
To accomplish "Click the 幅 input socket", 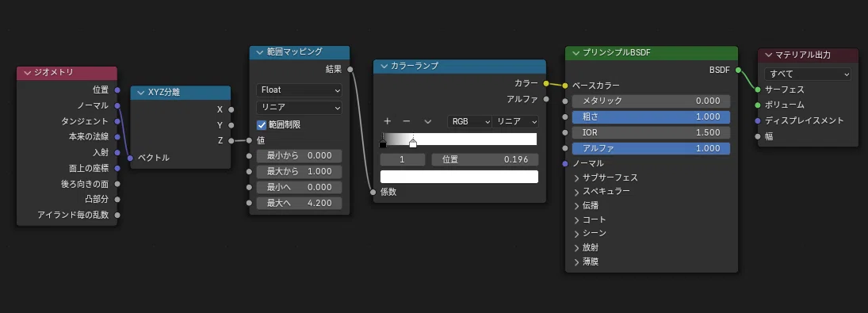I will (x=757, y=136).
